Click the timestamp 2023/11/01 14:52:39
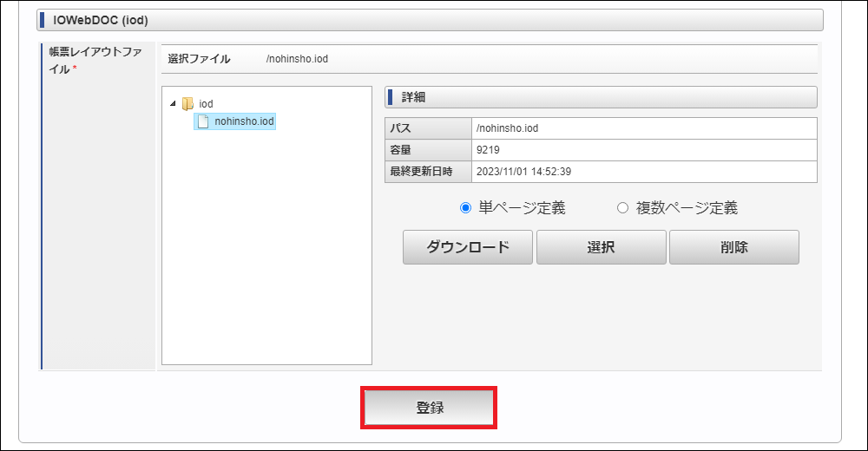Image resolution: width=868 pixels, height=451 pixels. tap(523, 172)
